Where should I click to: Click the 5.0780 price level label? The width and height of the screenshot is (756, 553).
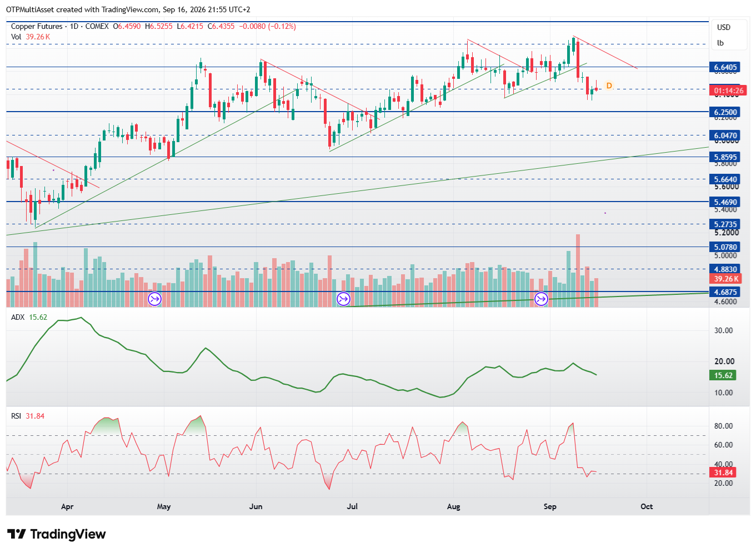(x=725, y=247)
